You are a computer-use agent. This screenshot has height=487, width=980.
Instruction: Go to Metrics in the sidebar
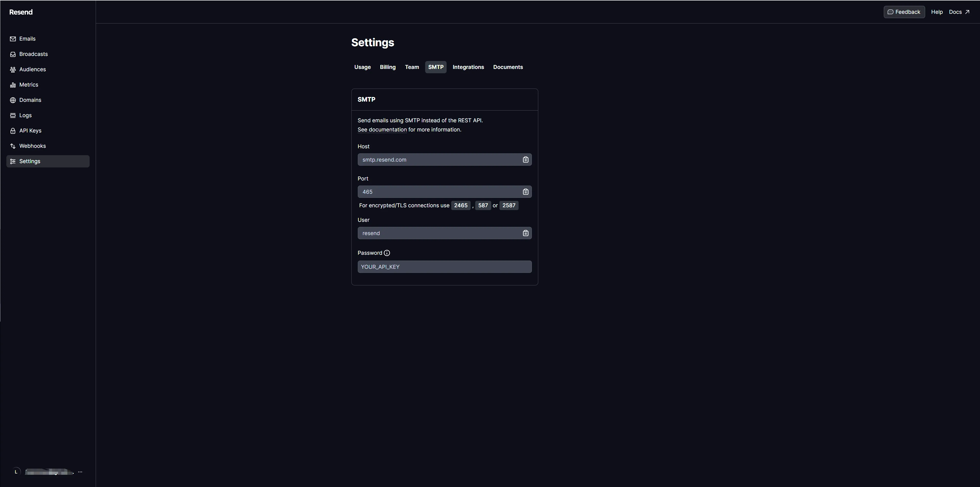click(48, 85)
